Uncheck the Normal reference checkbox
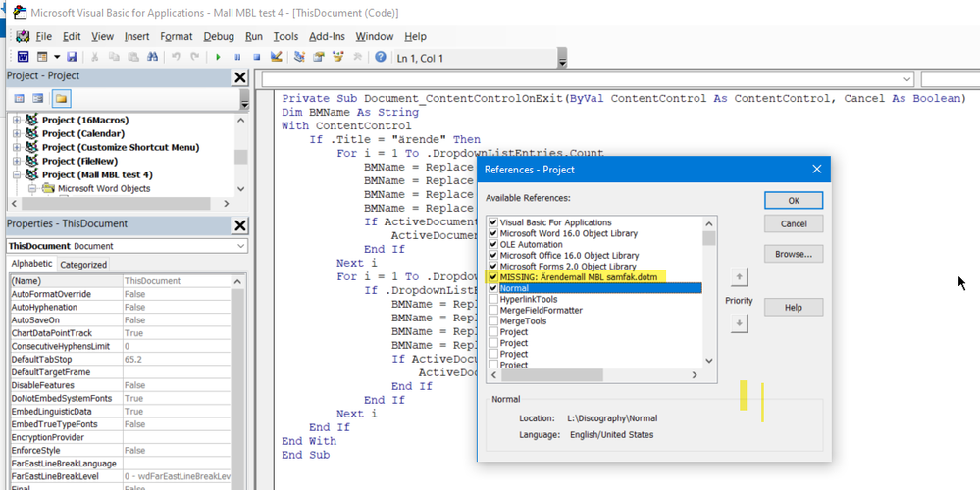 tap(493, 288)
